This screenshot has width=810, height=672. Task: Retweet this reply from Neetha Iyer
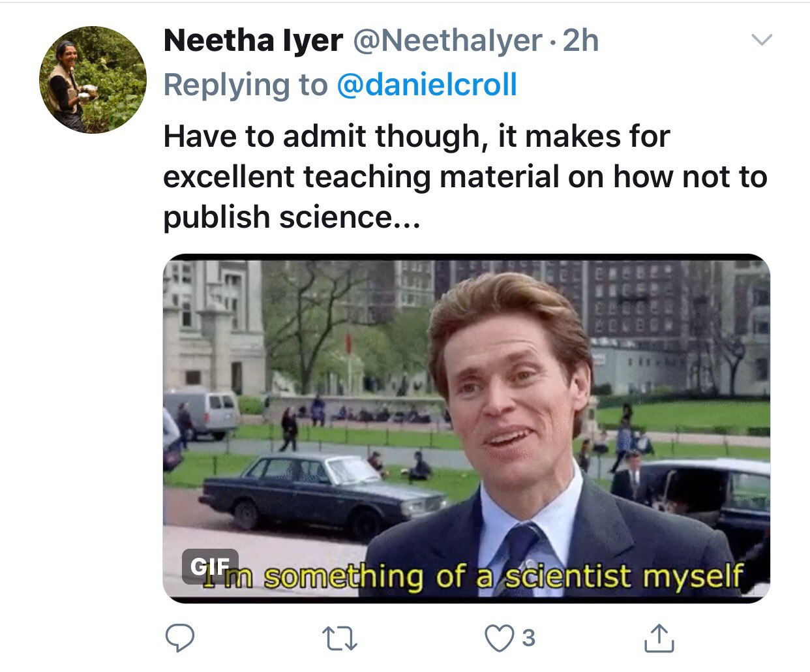(342, 637)
